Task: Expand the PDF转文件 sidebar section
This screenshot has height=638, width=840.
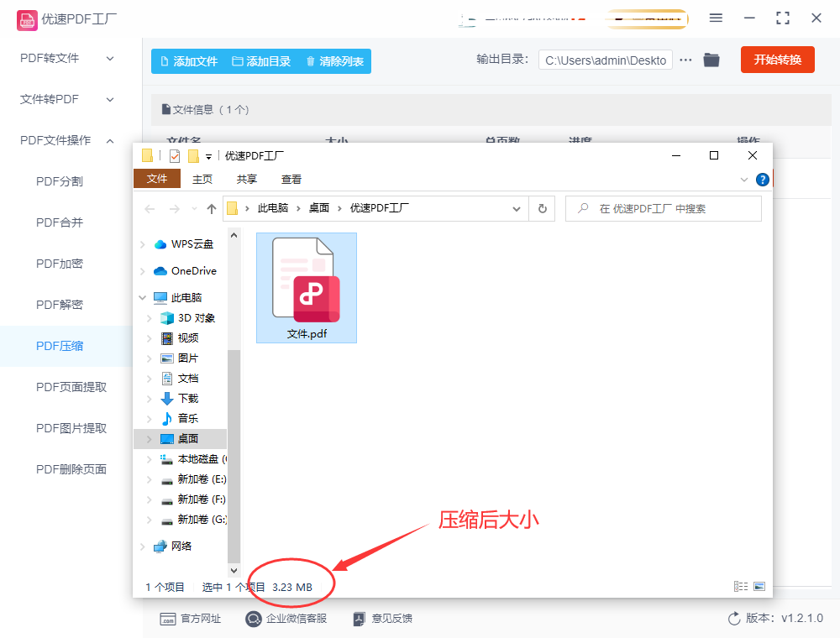Action: click(110, 58)
